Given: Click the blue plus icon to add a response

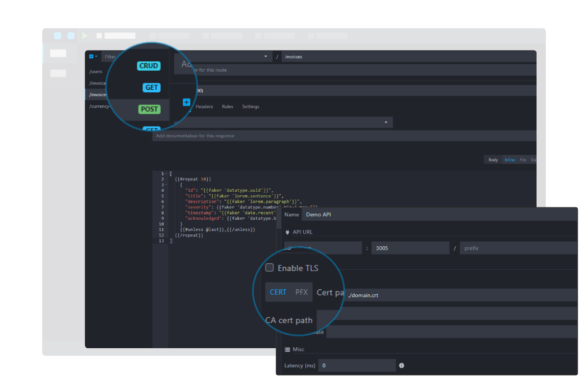Looking at the screenshot, I should 186,102.
